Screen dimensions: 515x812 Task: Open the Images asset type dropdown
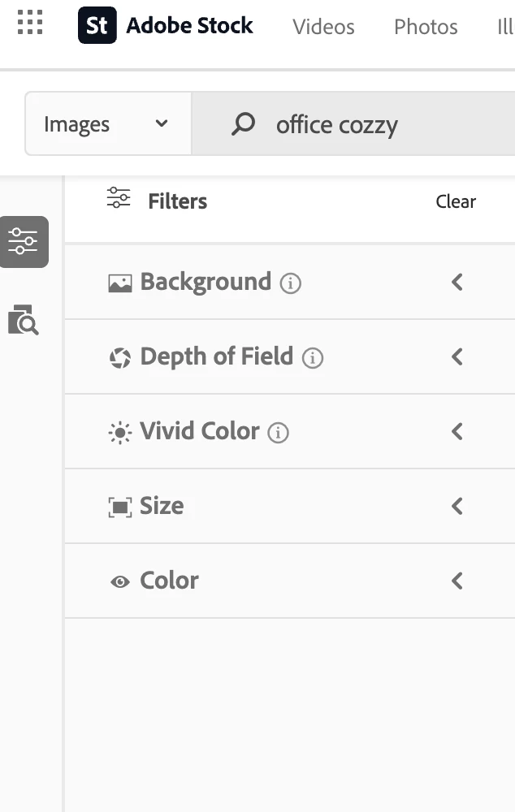107,124
